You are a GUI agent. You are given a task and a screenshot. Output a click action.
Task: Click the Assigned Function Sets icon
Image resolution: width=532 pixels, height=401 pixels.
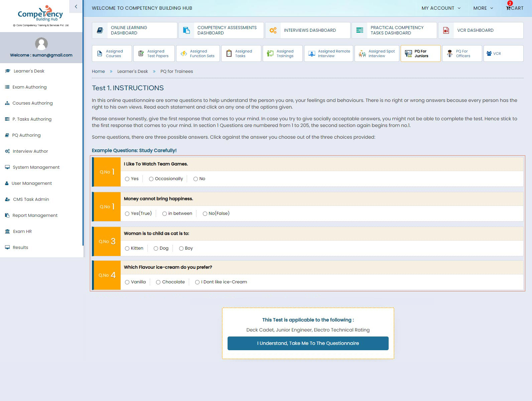(184, 53)
